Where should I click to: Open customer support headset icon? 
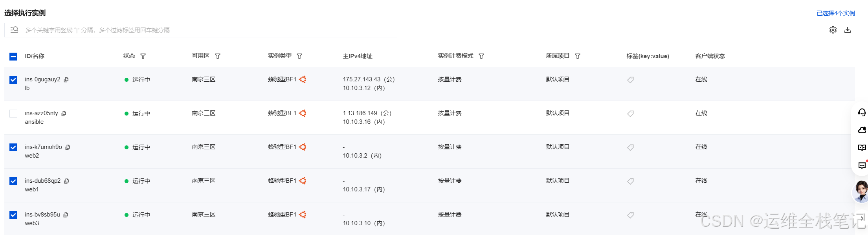pyautogui.click(x=862, y=113)
